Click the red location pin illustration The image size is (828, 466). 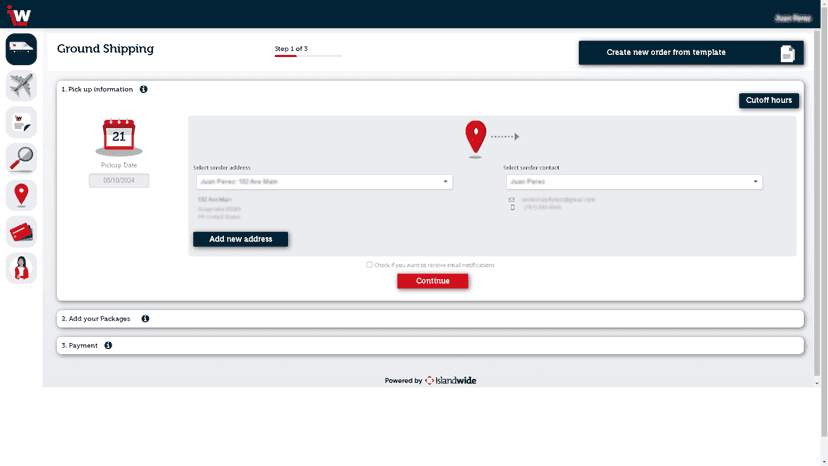(x=475, y=139)
